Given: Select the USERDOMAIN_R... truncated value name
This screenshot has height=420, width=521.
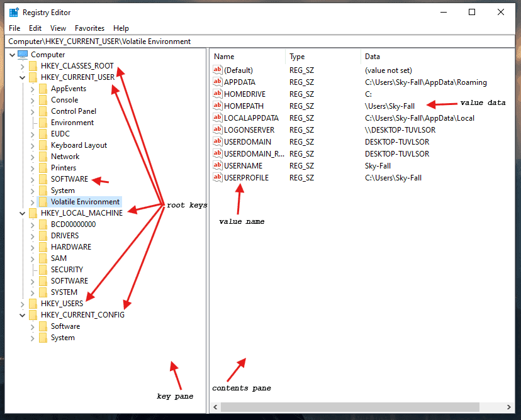Looking at the screenshot, I should 254,153.
